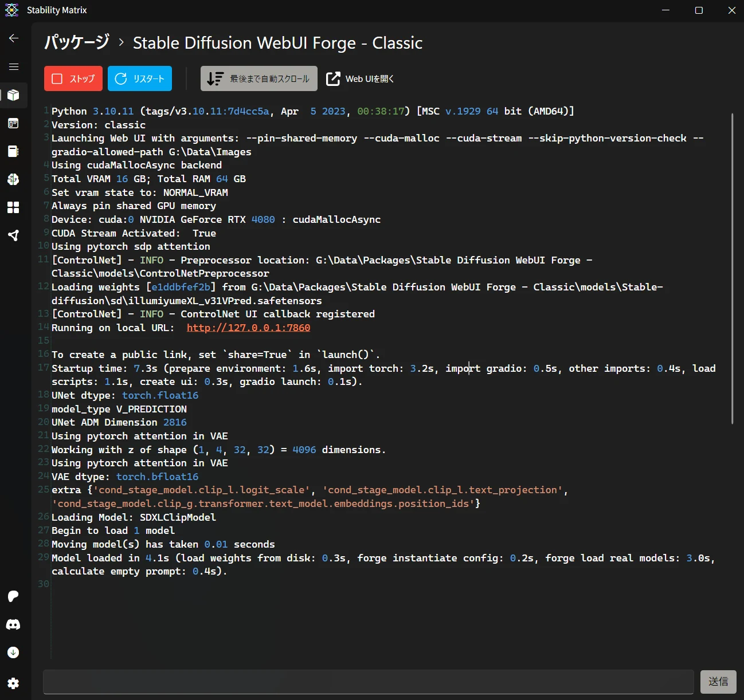
Task: Click 'model_type V_PREDICTION' line
Action: (x=119, y=409)
